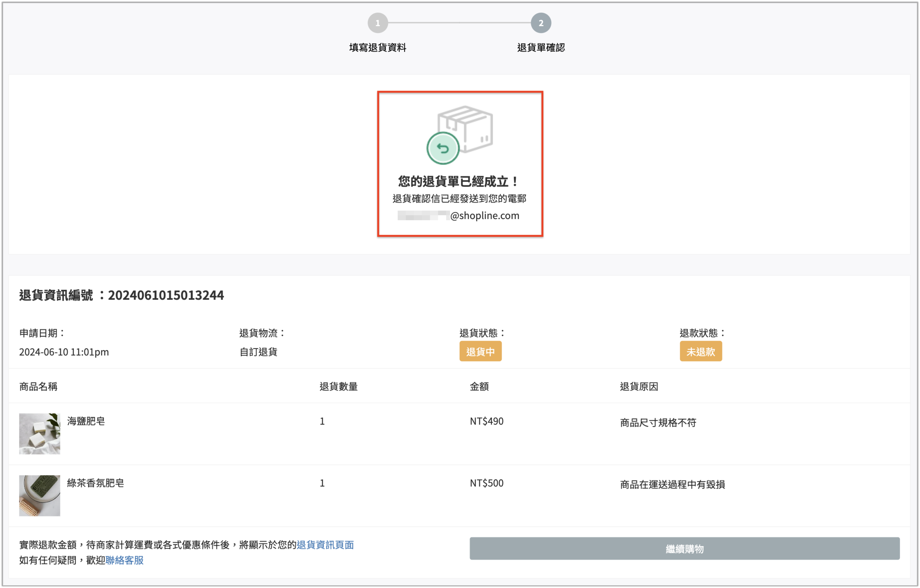This screenshot has height=588, width=920.
Task: Click the 退貨中 status badge
Action: [x=480, y=351]
